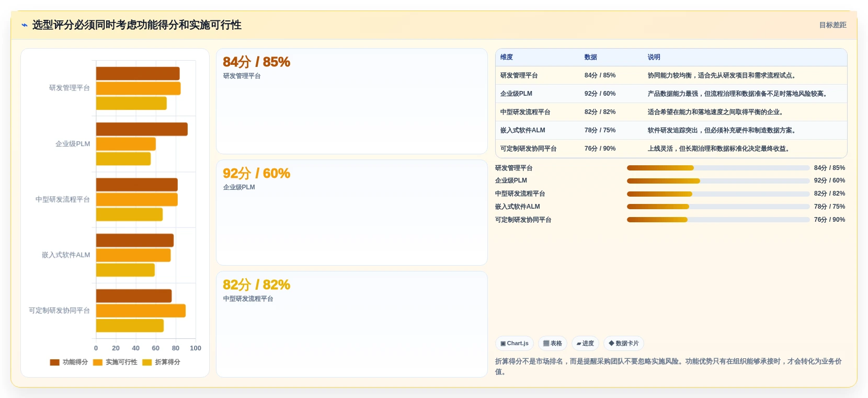Click the 功能得分 bar for 研发管理平台 in chart

click(x=138, y=74)
